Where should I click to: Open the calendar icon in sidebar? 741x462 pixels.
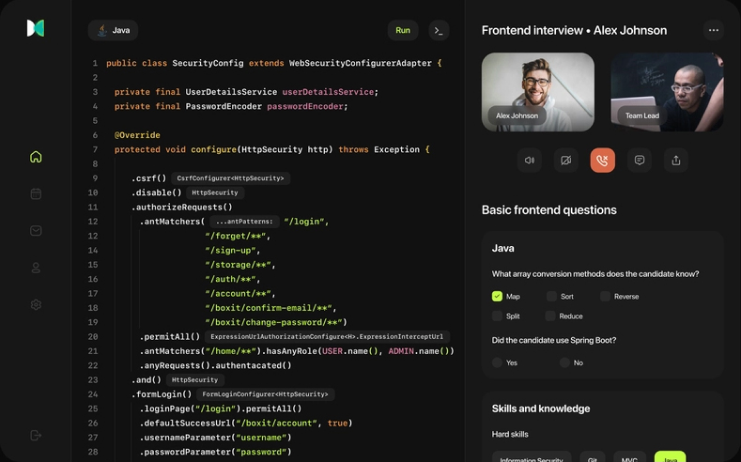tap(36, 194)
